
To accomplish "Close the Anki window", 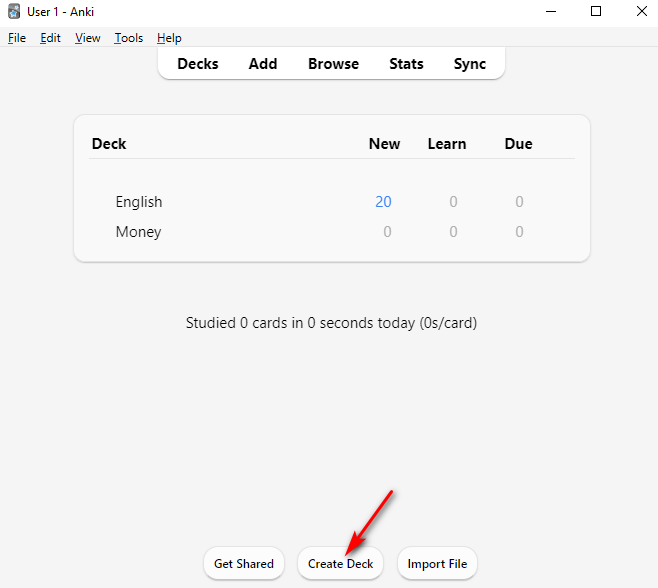I will (641, 11).
